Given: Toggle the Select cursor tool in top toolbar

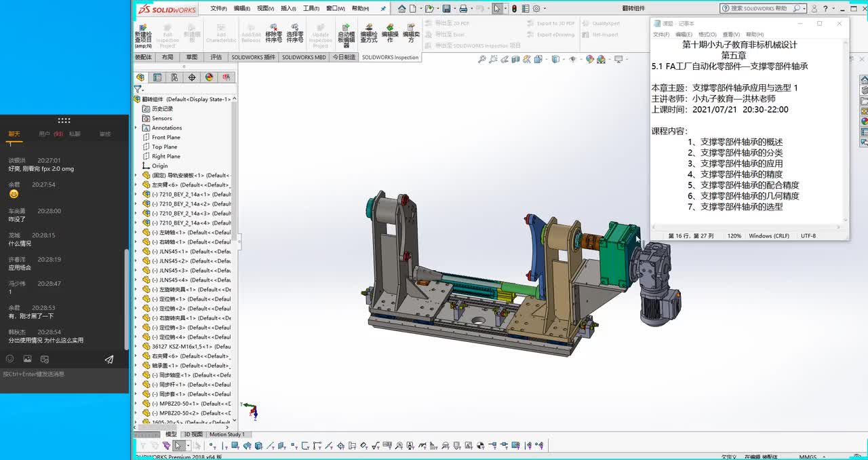Looking at the screenshot, I should (x=497, y=9).
